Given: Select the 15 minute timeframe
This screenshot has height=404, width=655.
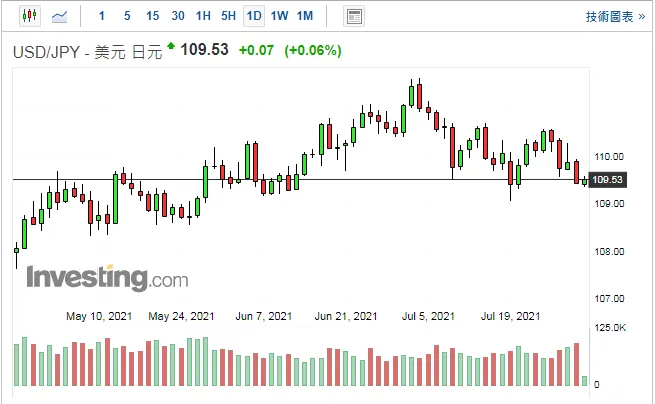Looking at the screenshot, I should click(152, 16).
